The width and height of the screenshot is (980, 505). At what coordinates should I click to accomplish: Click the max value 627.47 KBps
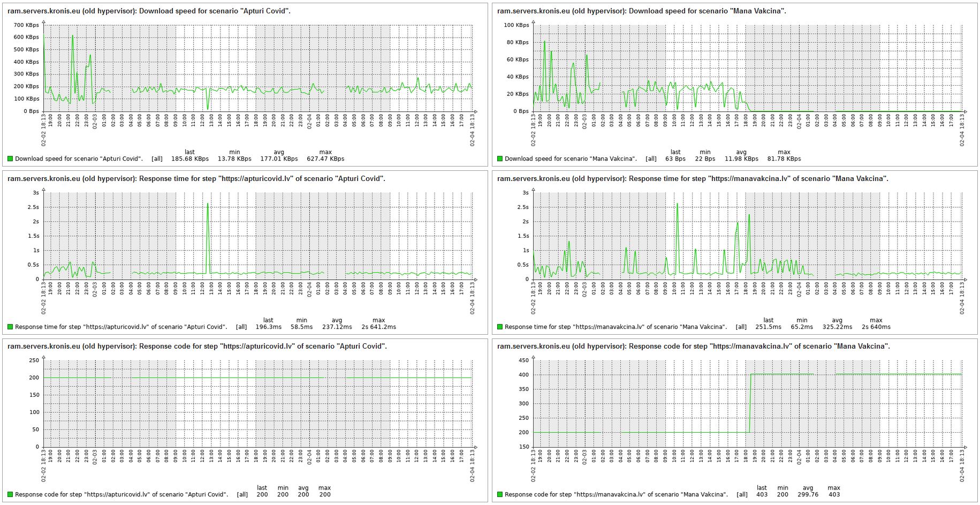click(325, 159)
